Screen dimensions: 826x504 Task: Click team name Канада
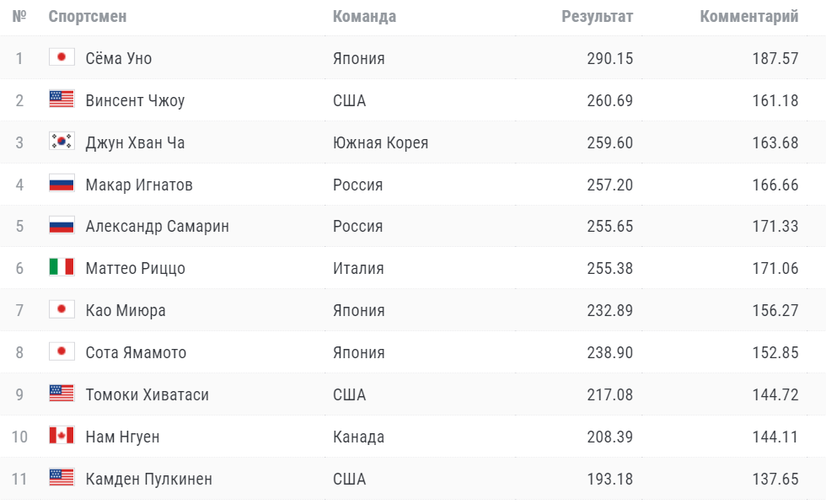358,437
